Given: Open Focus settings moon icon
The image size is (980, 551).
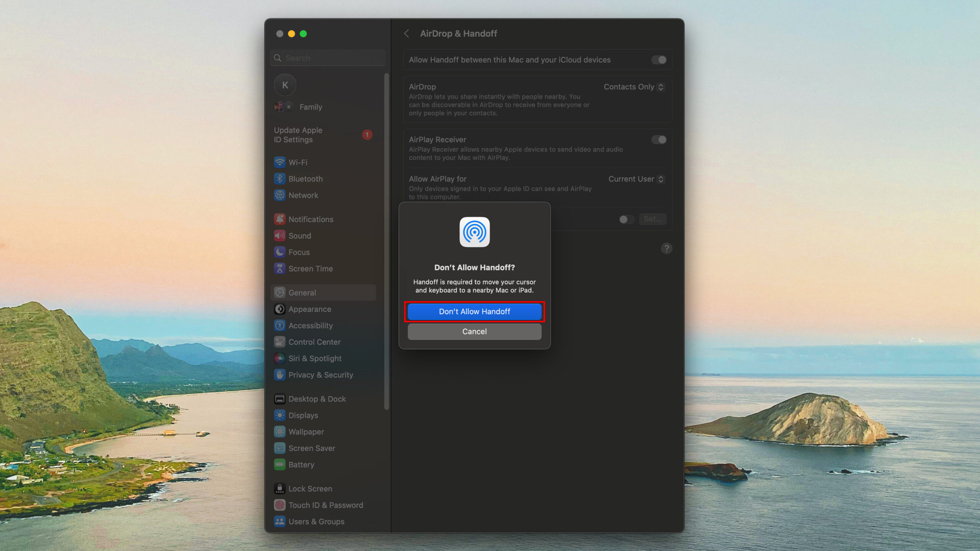Looking at the screenshot, I should point(280,252).
